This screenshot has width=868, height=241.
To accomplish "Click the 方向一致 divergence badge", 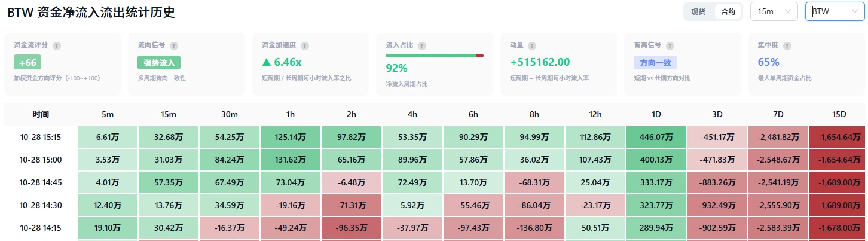I will (x=655, y=62).
